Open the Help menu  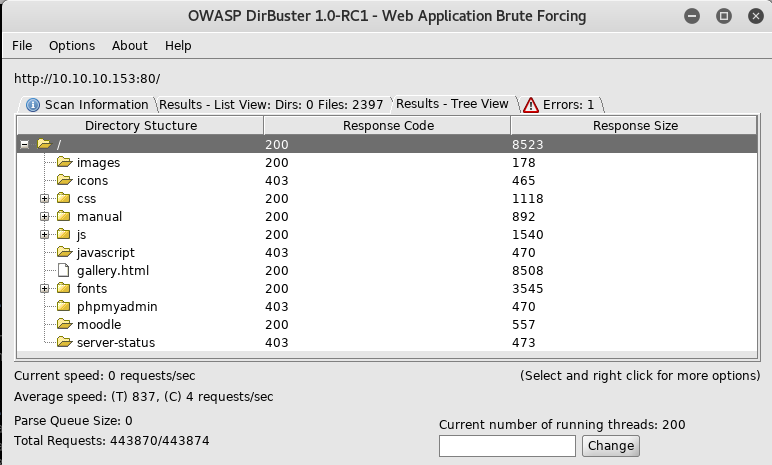tap(178, 46)
